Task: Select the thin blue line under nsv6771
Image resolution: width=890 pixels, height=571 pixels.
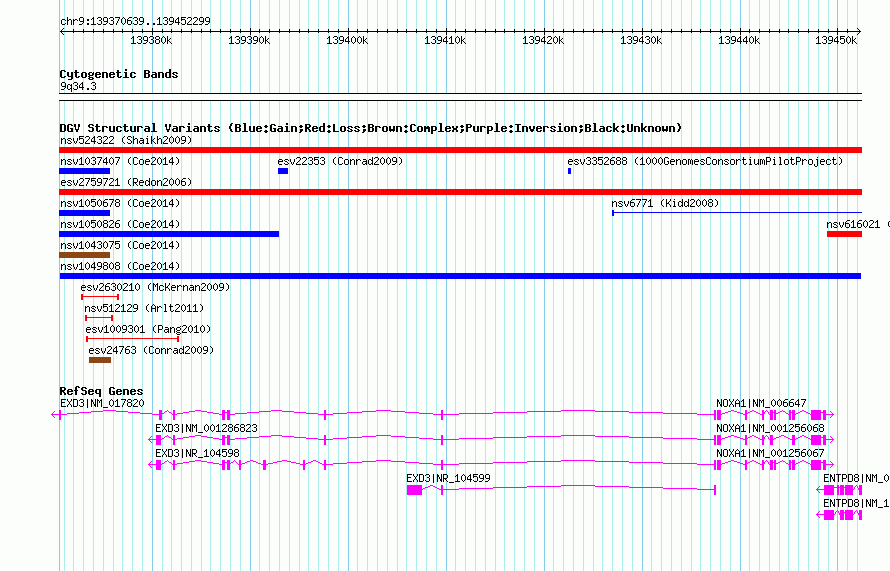Action: coord(737,213)
